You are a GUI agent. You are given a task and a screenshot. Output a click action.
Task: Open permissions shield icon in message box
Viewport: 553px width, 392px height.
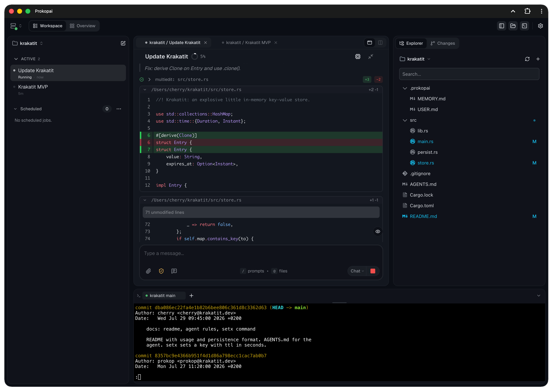tap(161, 271)
